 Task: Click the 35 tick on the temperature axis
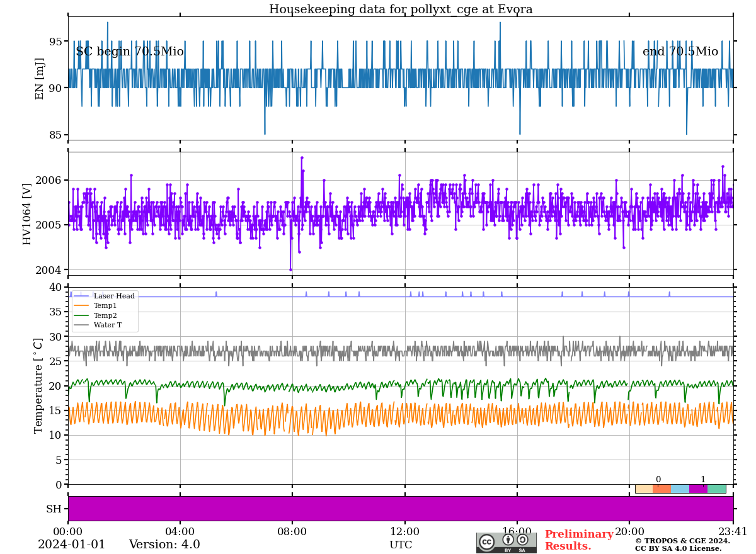(x=55, y=312)
